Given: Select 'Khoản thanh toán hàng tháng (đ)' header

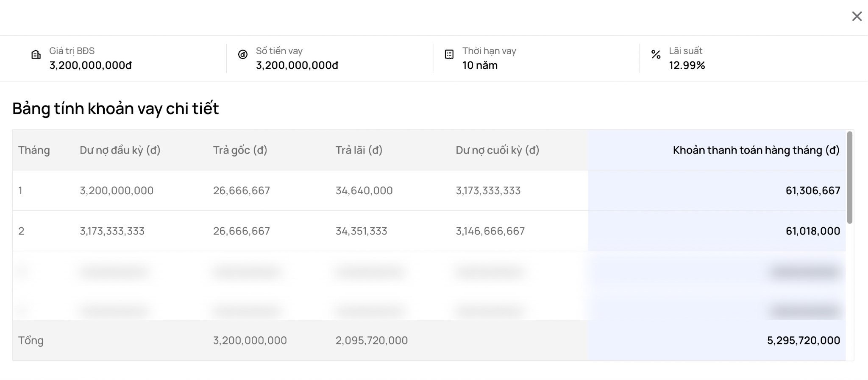Looking at the screenshot, I should click(x=756, y=150).
